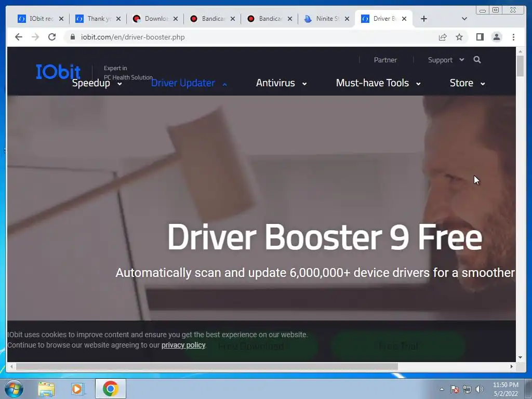Open the tab search chevron
The image size is (532, 399).
(x=464, y=19)
